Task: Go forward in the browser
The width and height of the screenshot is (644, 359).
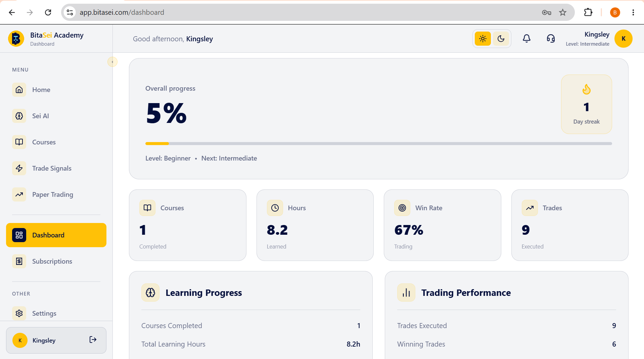Action: tap(30, 12)
